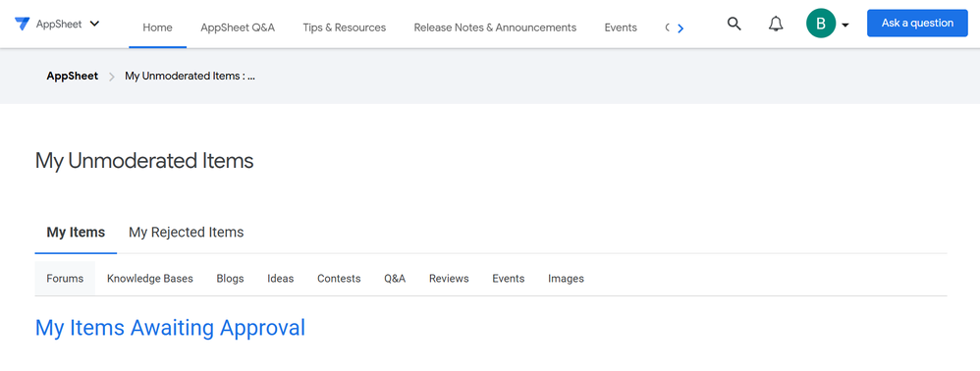The height and width of the screenshot is (371, 980).
Task: Open Tips & Resources nav item
Action: tap(345, 27)
